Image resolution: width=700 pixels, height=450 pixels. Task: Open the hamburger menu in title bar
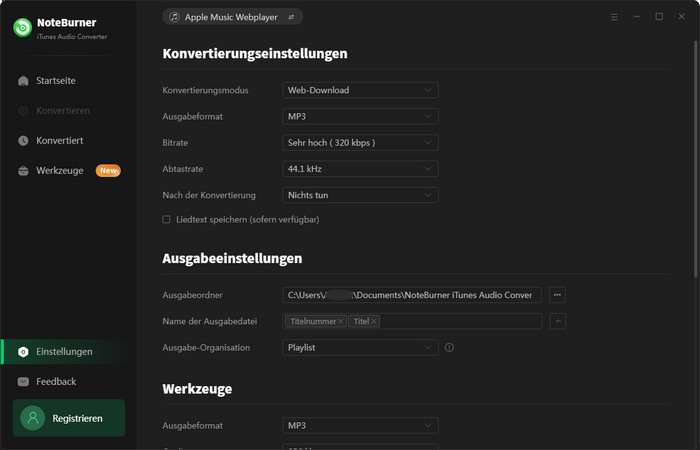(x=614, y=17)
